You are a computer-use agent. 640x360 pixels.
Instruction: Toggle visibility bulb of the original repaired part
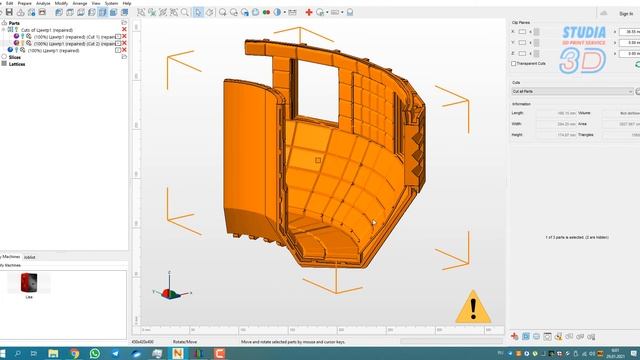tap(16, 50)
